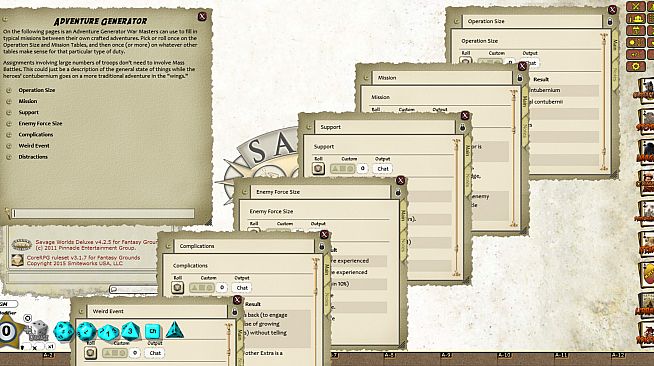Click the Enemy Force Size window title field
The image size is (654, 366).
pos(320,192)
